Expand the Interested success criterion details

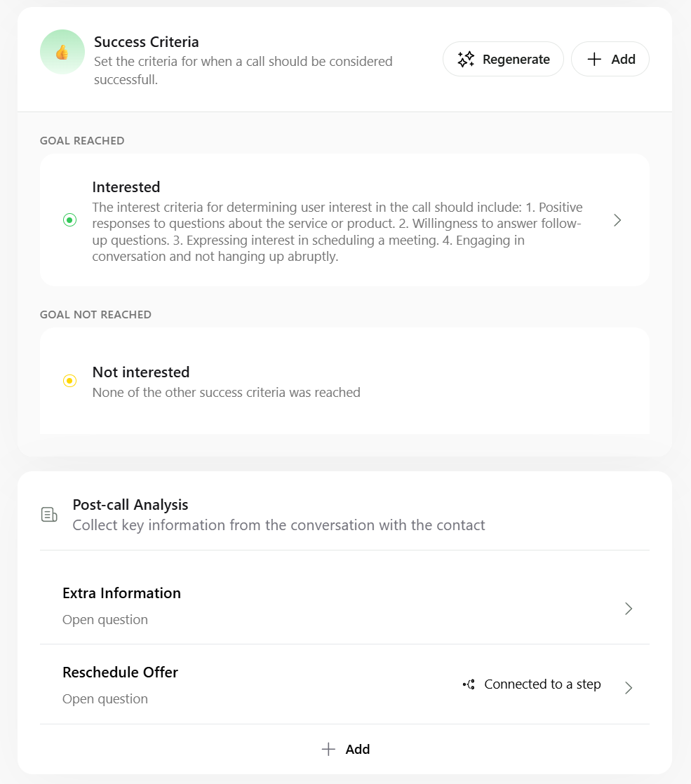pos(617,219)
